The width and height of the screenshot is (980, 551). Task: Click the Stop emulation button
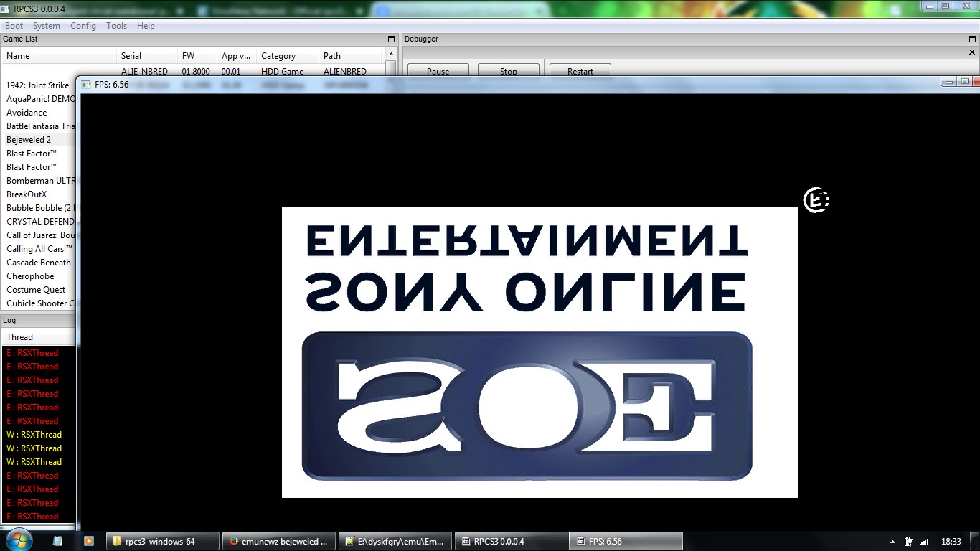click(x=508, y=71)
